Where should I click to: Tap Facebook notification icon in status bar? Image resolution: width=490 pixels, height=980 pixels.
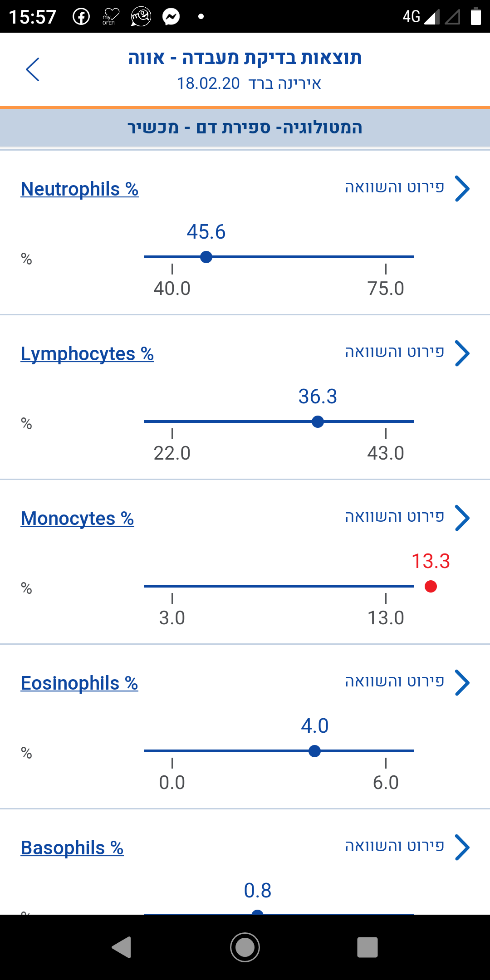pyautogui.click(x=81, y=17)
